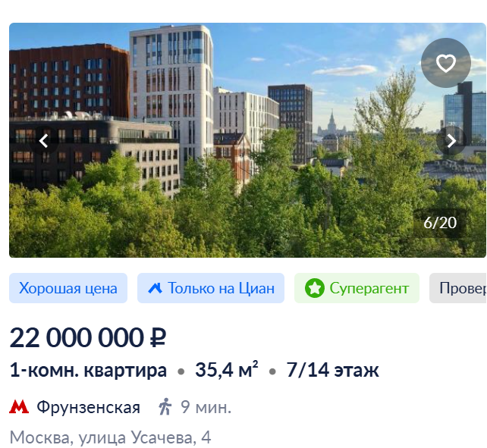This screenshot has width=487, height=448.
Task: Click the 35,4 м² area text
Action: point(226,369)
